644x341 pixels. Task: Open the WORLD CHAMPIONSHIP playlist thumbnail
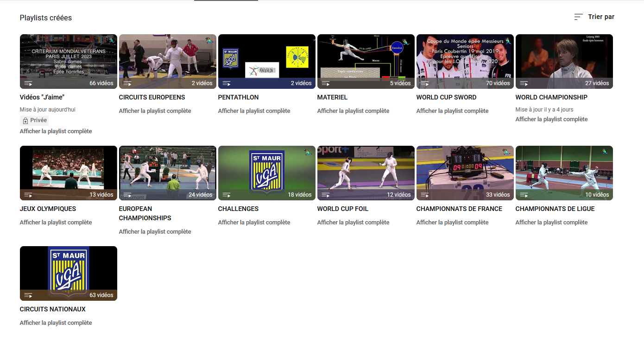click(x=564, y=62)
